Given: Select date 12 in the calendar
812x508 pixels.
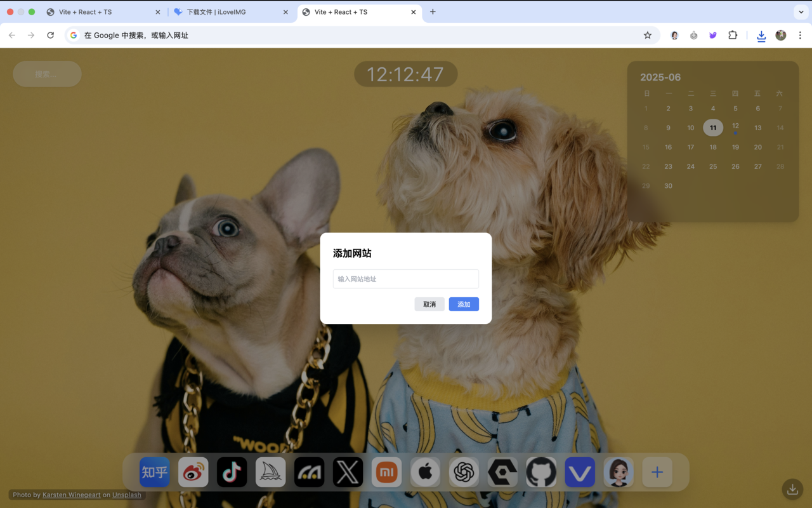Looking at the screenshot, I should (x=735, y=128).
